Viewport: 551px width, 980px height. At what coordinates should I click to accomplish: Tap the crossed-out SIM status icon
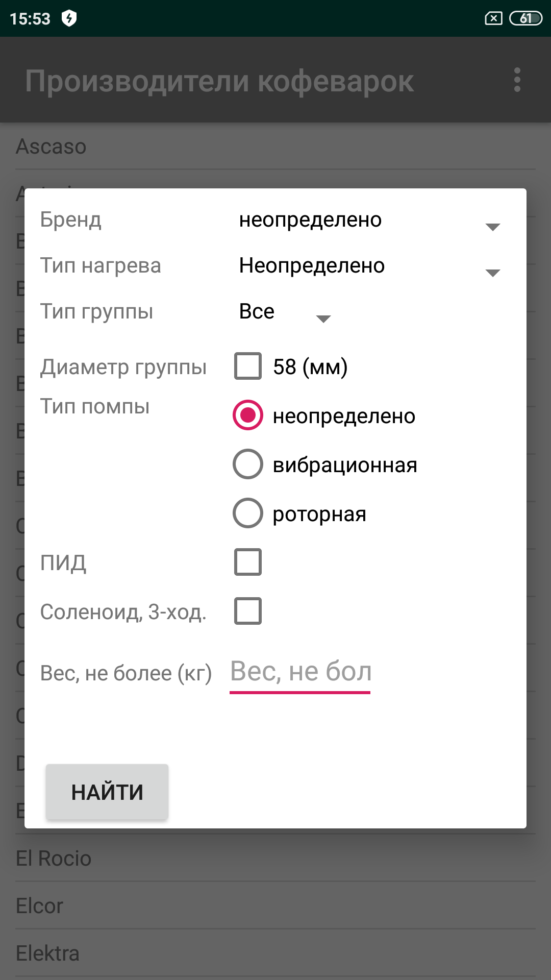coord(493,19)
